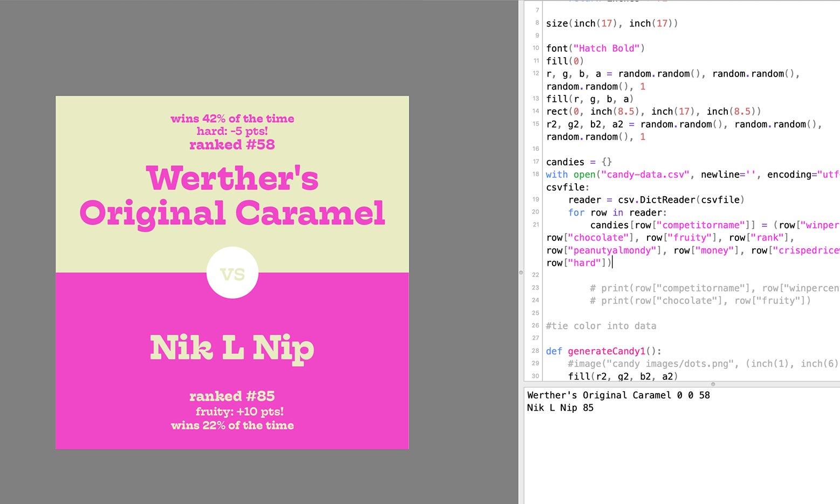Click line number 21 in the gutter

click(536, 225)
